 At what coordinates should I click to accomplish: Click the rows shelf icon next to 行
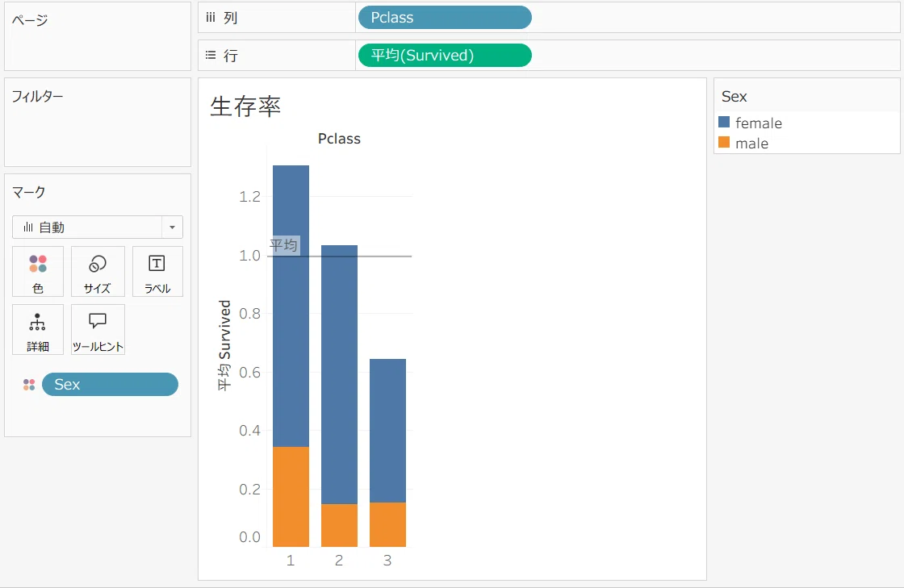click(211, 56)
